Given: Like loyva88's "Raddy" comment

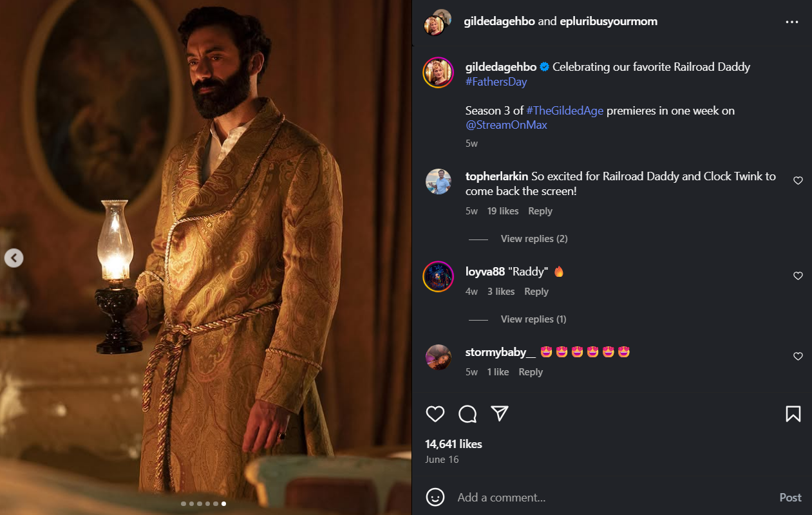Looking at the screenshot, I should click(x=798, y=276).
